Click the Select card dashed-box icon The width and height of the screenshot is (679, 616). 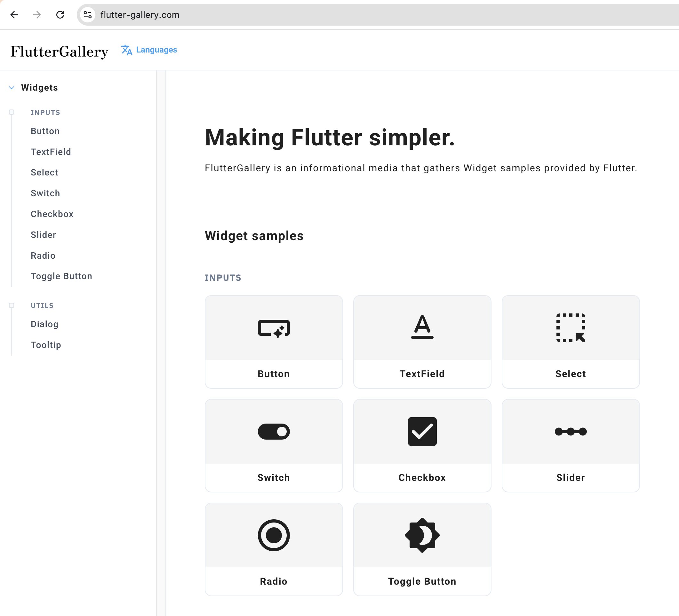click(571, 328)
